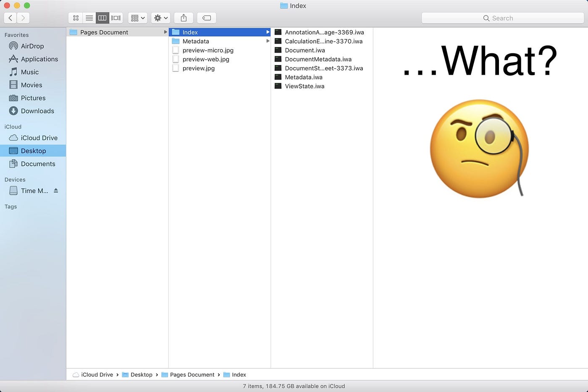Click the Tags sidebar heading
This screenshot has height=392, width=588.
pos(10,206)
